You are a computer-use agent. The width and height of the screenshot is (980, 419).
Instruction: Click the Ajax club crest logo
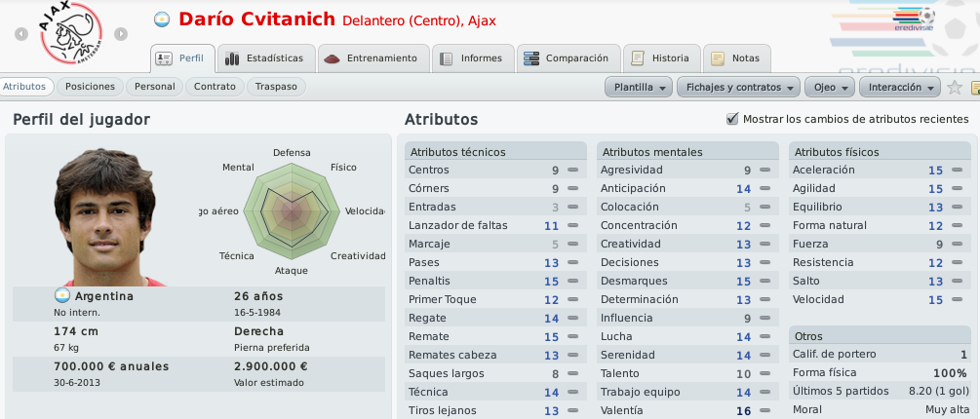(71, 33)
